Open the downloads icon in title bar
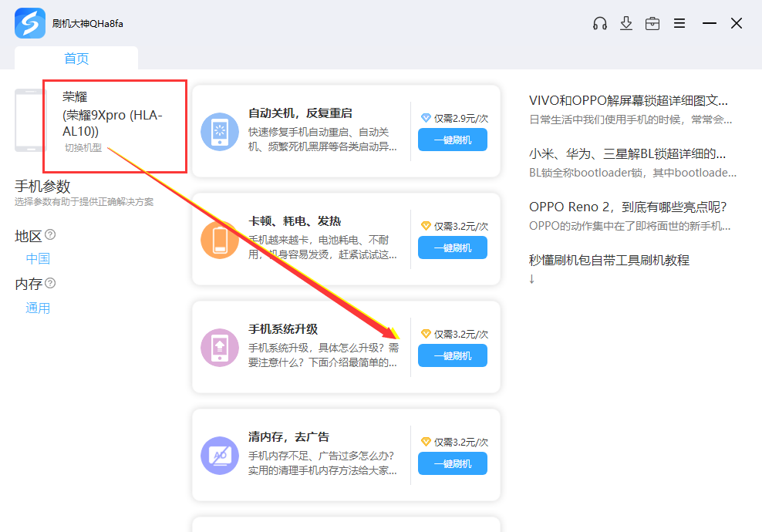 [626, 23]
